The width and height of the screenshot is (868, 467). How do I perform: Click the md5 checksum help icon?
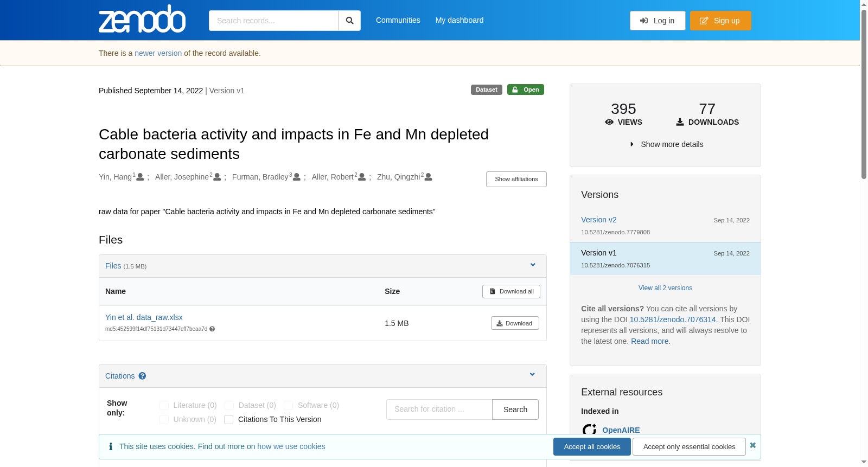click(212, 329)
